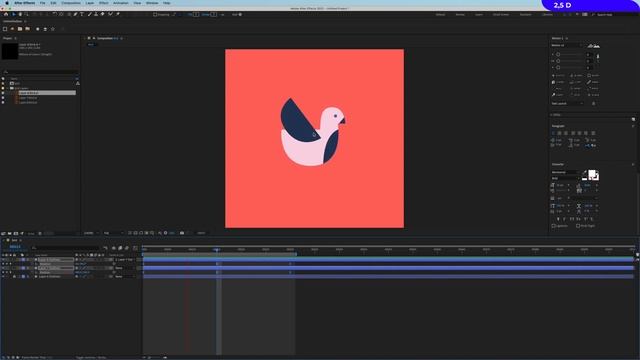Open the Edit menu
Viewport: 640px width, 360px height.
coord(53,3)
